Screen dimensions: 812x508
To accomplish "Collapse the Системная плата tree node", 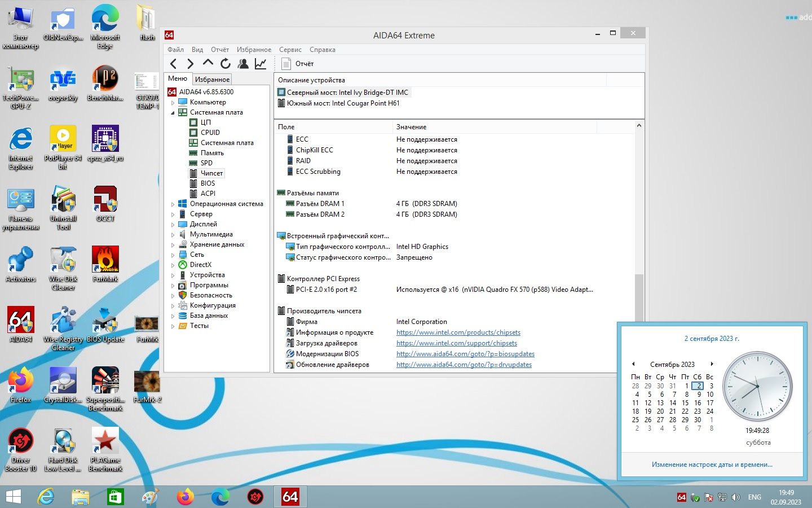I will [x=173, y=112].
